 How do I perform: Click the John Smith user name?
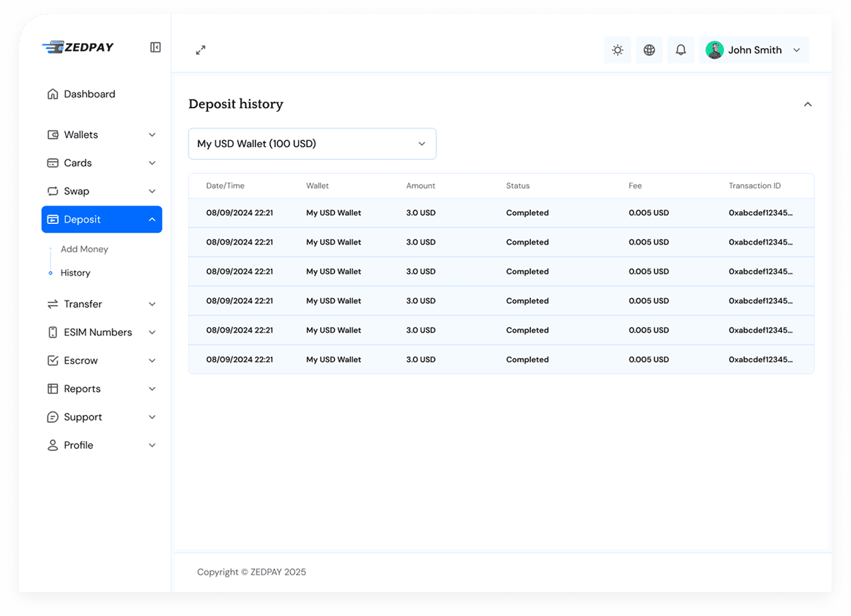coord(755,50)
